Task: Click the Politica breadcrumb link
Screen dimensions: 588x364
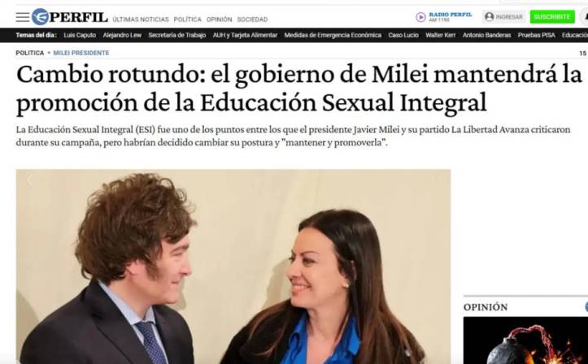Action: pos(30,53)
